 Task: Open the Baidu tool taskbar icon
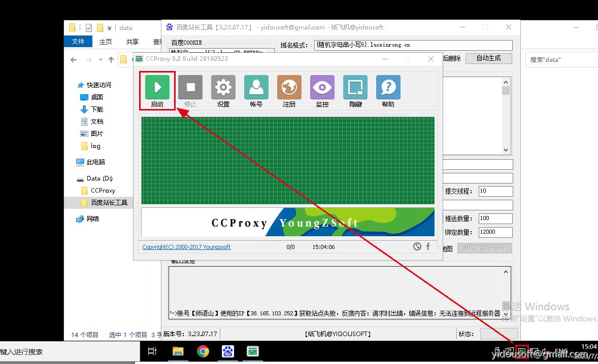pos(228,351)
